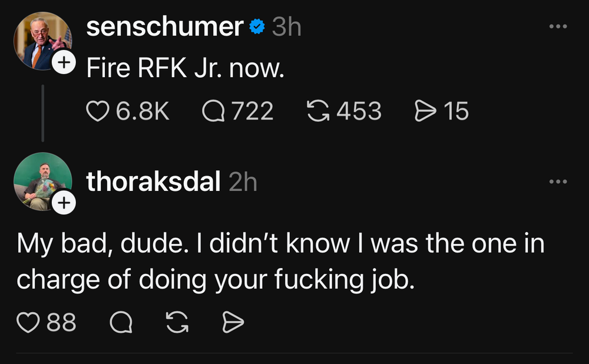Like the senschumer post

[x=98, y=111]
